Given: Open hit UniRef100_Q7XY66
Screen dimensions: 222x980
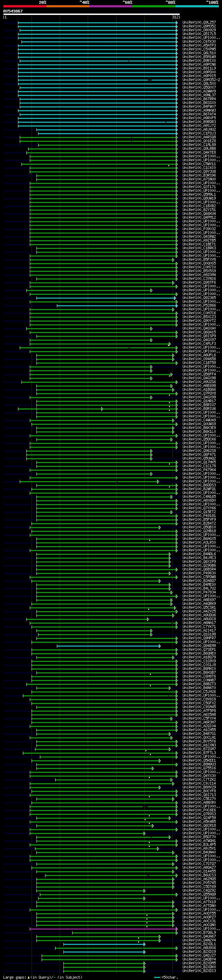Looking at the screenshot, I should click(199, 508).
